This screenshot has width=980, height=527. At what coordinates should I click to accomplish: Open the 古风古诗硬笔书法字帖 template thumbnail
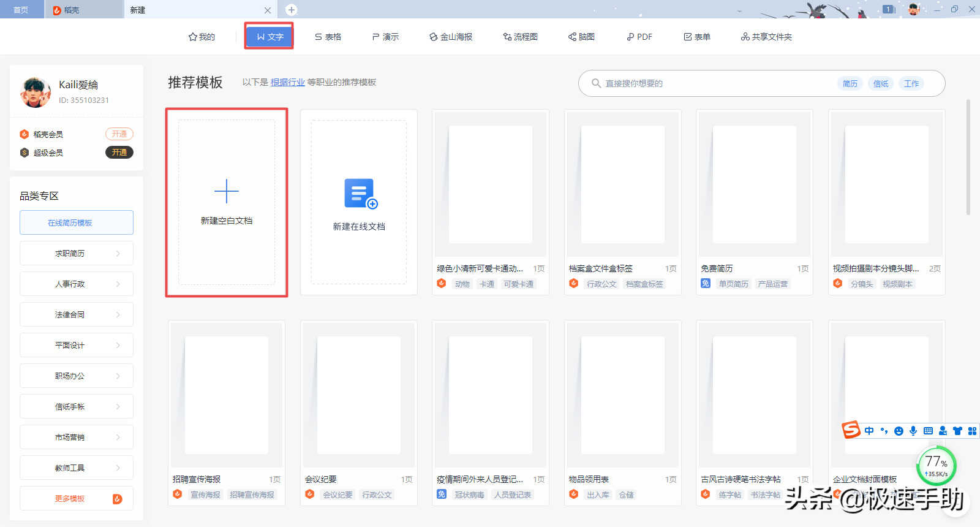click(x=755, y=395)
